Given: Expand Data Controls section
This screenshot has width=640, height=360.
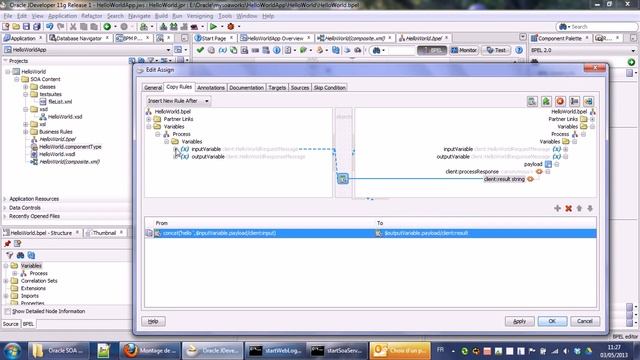Looking at the screenshot, I should 5,208.
